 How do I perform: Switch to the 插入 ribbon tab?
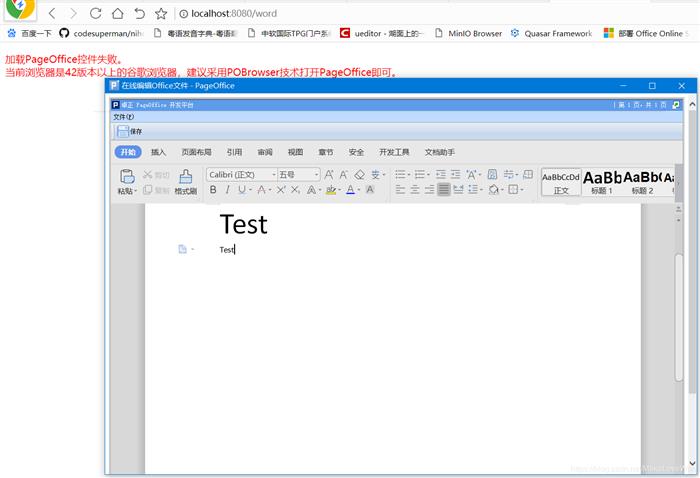tap(159, 152)
